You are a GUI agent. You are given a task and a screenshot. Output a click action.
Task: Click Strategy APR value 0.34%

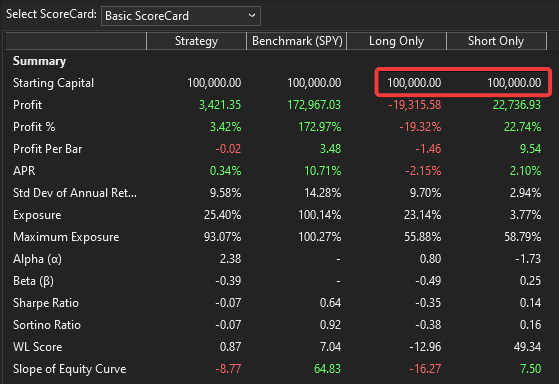(226, 171)
